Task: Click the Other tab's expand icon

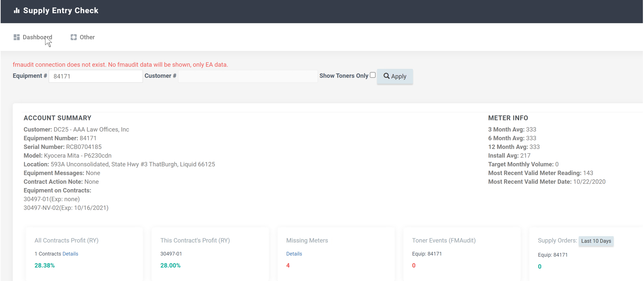Action: coord(73,37)
